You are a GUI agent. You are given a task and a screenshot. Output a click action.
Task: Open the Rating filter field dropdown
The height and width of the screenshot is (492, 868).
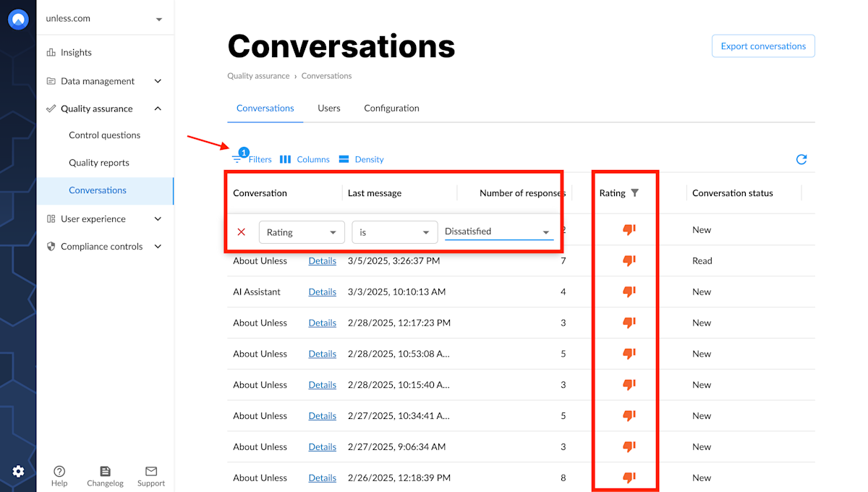point(302,232)
